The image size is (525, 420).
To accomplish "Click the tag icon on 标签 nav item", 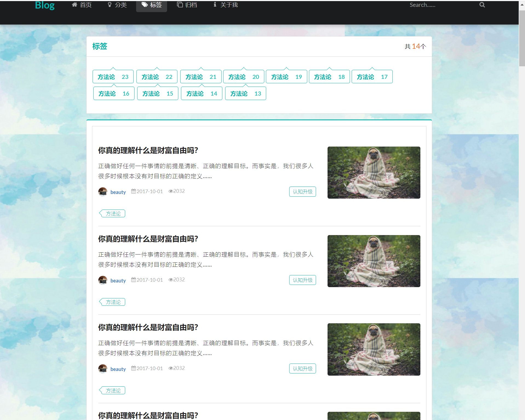I will coord(144,4).
